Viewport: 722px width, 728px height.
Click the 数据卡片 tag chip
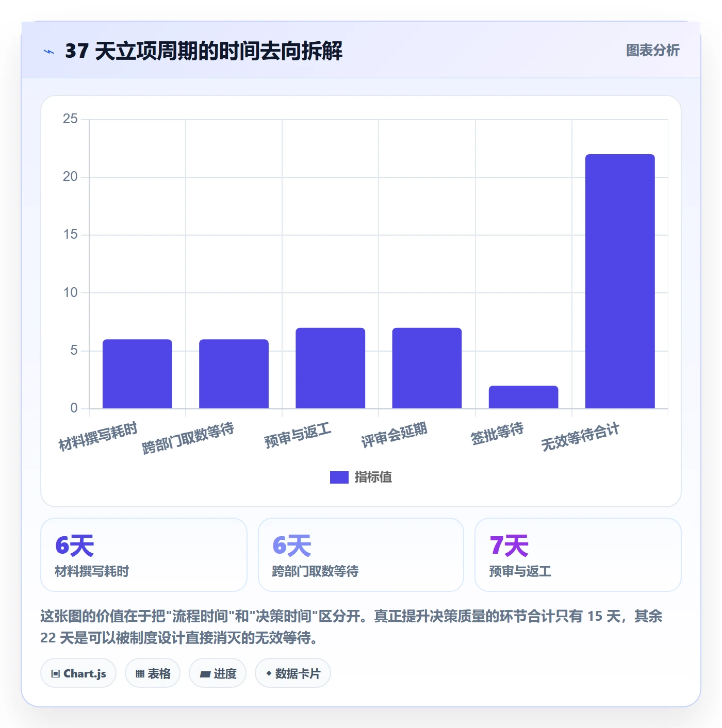[x=293, y=673]
